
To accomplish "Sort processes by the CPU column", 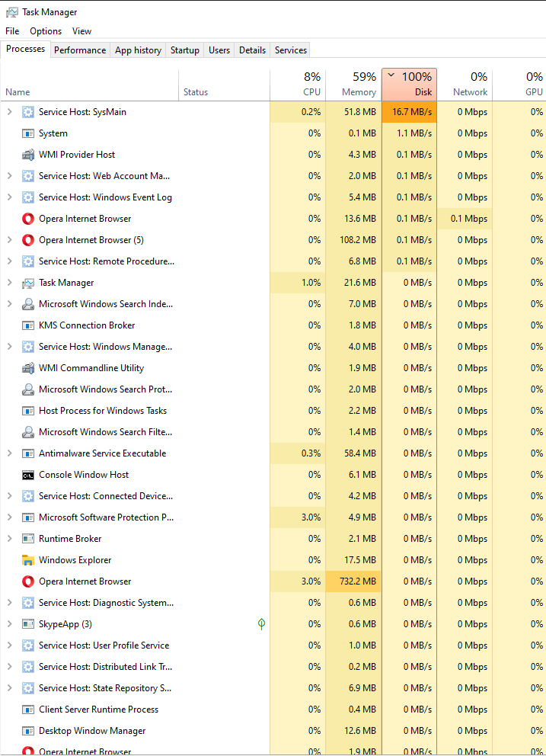I will (x=298, y=85).
